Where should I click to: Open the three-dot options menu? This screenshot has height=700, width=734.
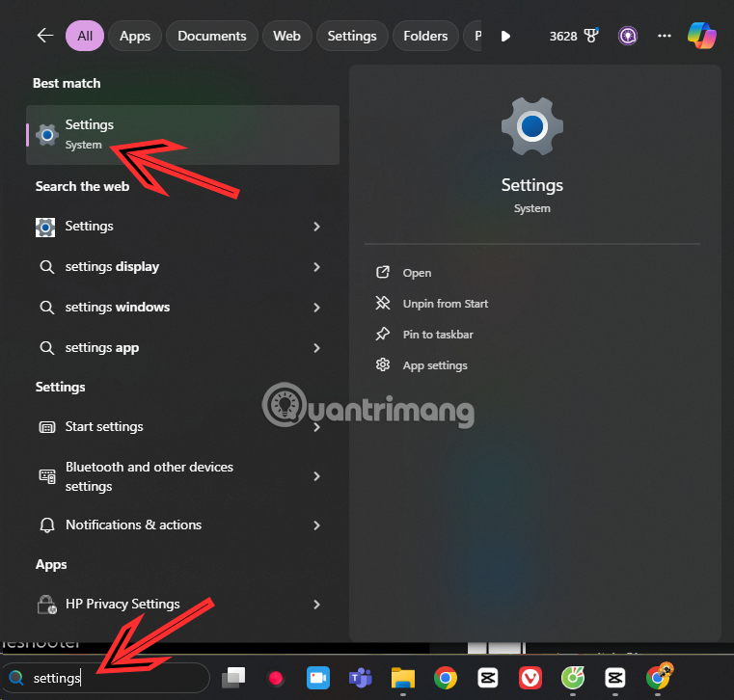pyautogui.click(x=665, y=36)
